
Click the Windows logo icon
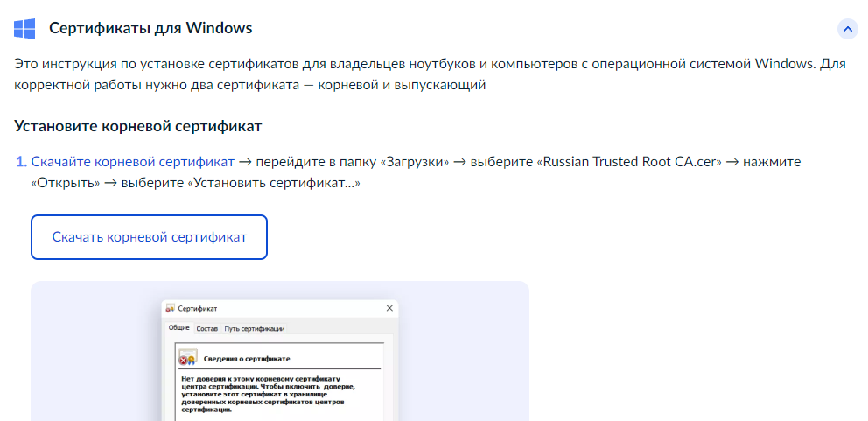pos(24,29)
